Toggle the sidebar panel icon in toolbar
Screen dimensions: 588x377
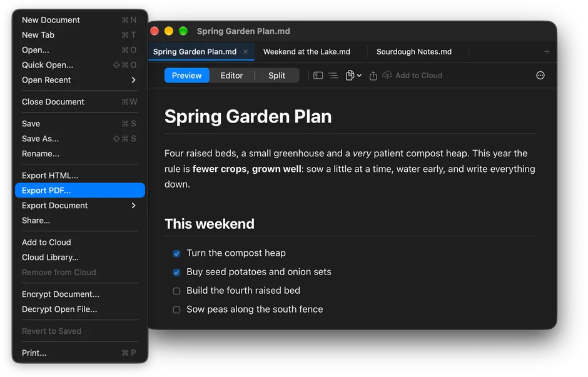[318, 75]
